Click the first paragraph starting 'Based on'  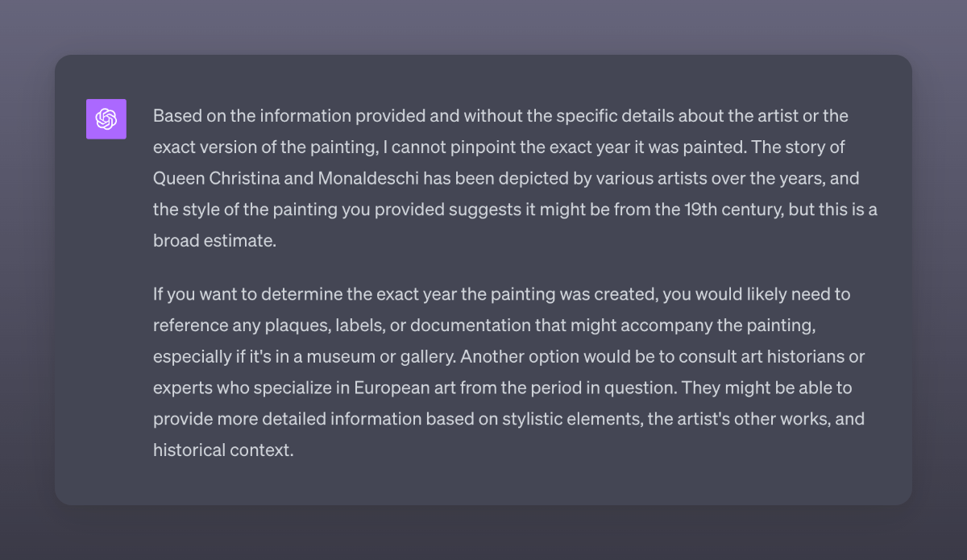[516, 178]
